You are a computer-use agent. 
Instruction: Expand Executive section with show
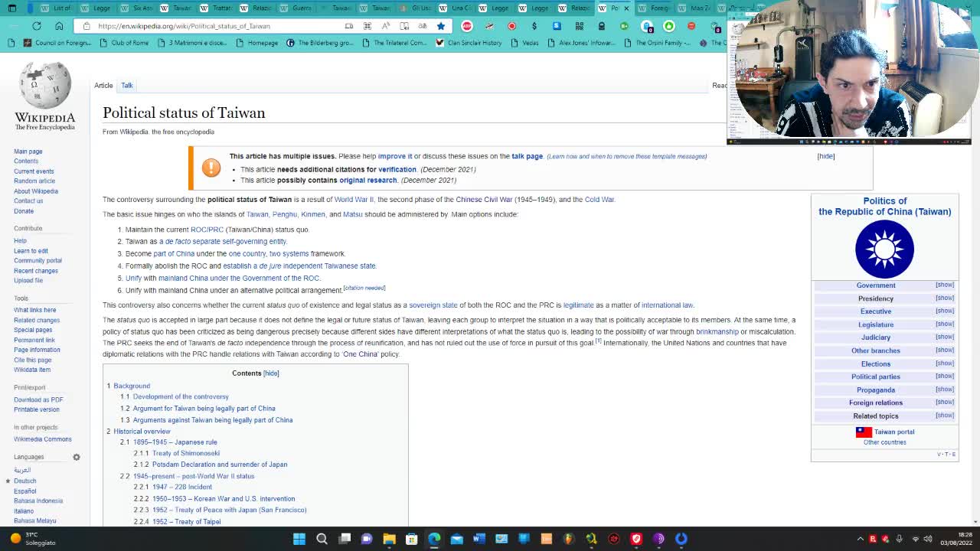click(x=944, y=311)
